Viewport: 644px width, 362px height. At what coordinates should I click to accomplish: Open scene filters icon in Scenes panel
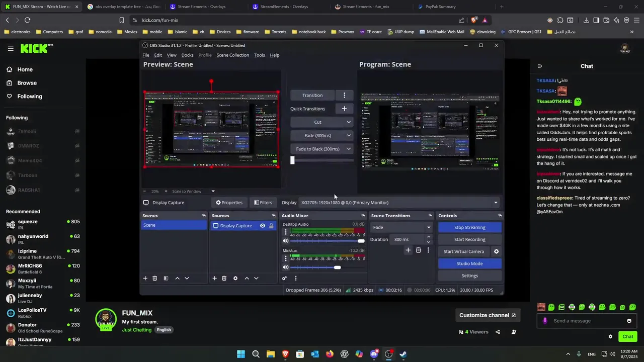[166, 278]
